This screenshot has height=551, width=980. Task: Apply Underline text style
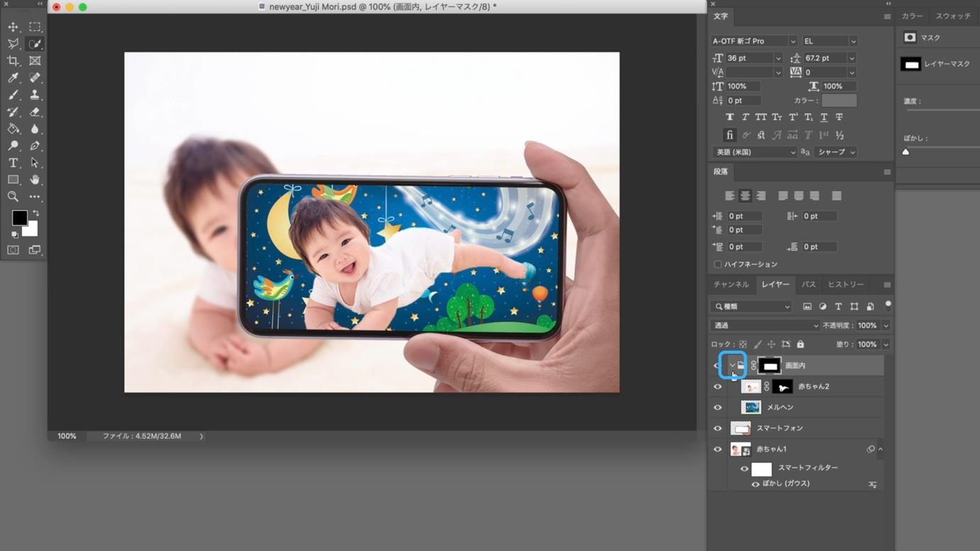pos(824,117)
